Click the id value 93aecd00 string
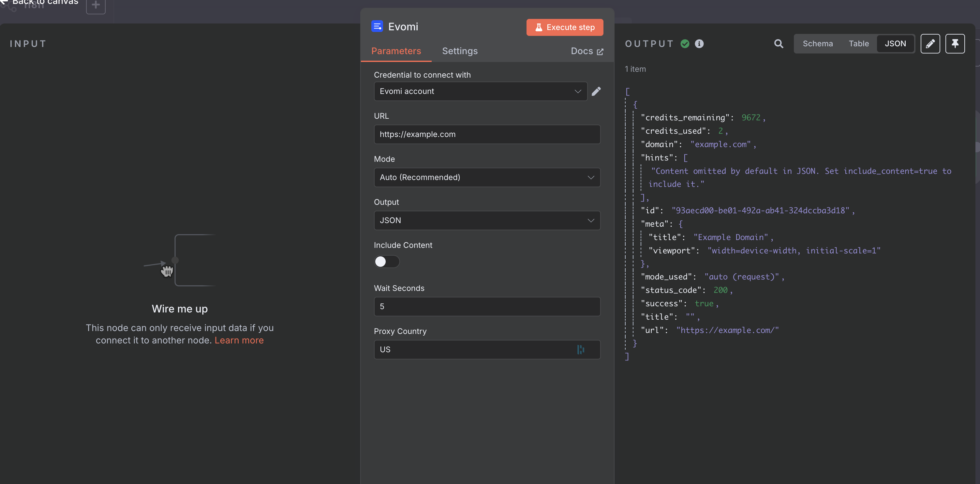980x484 pixels. click(x=760, y=210)
